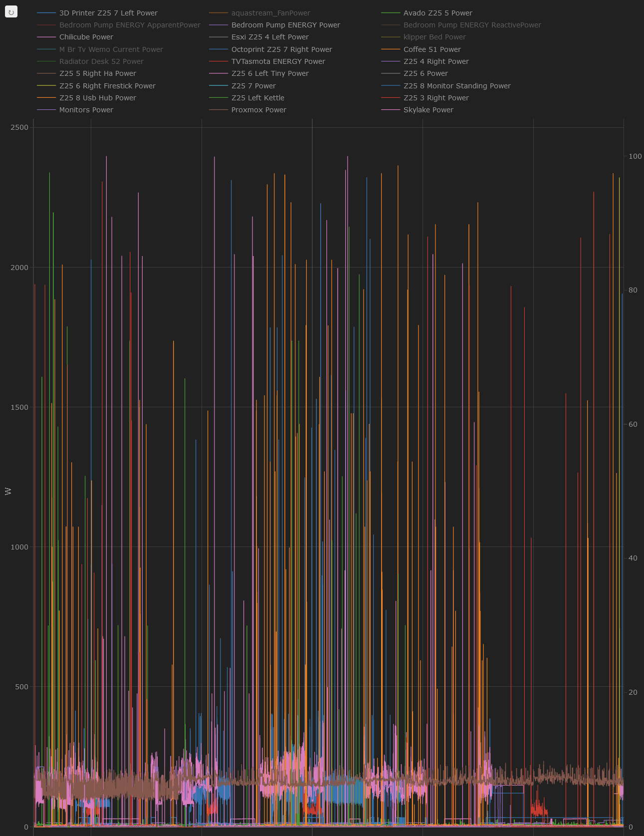Toggle Bedroom Pump ENERGY Power legend entry
644x836 pixels.
285,25
